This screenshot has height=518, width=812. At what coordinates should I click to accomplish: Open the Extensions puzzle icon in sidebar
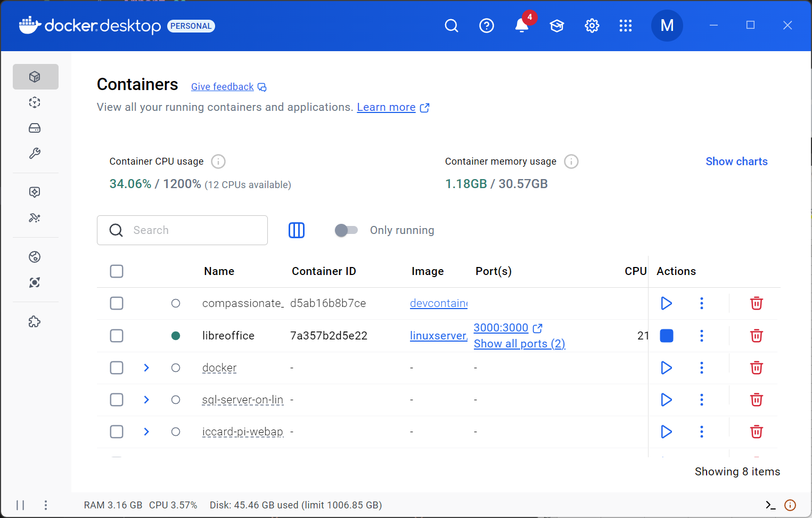point(35,321)
